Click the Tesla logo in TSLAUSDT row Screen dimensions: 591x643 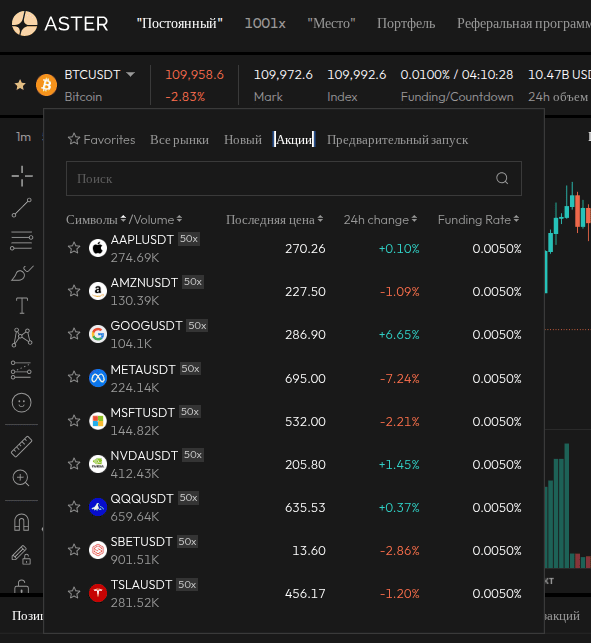pos(98,593)
